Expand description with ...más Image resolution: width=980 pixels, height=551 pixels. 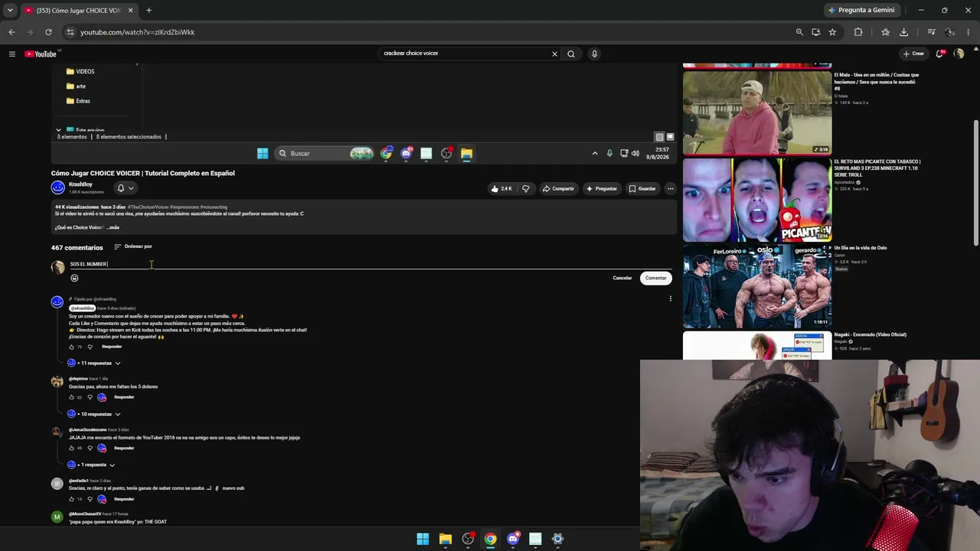[x=113, y=227]
